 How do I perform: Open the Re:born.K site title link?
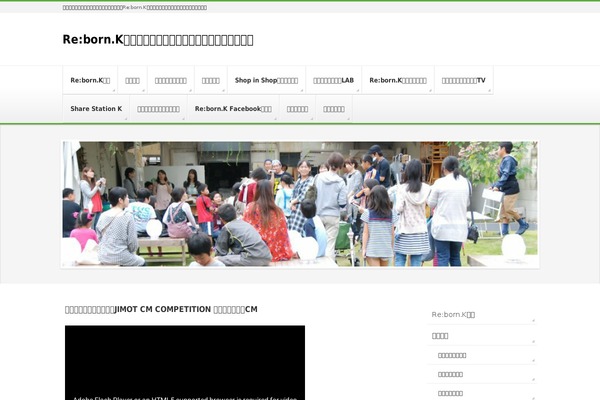pyautogui.click(x=158, y=40)
